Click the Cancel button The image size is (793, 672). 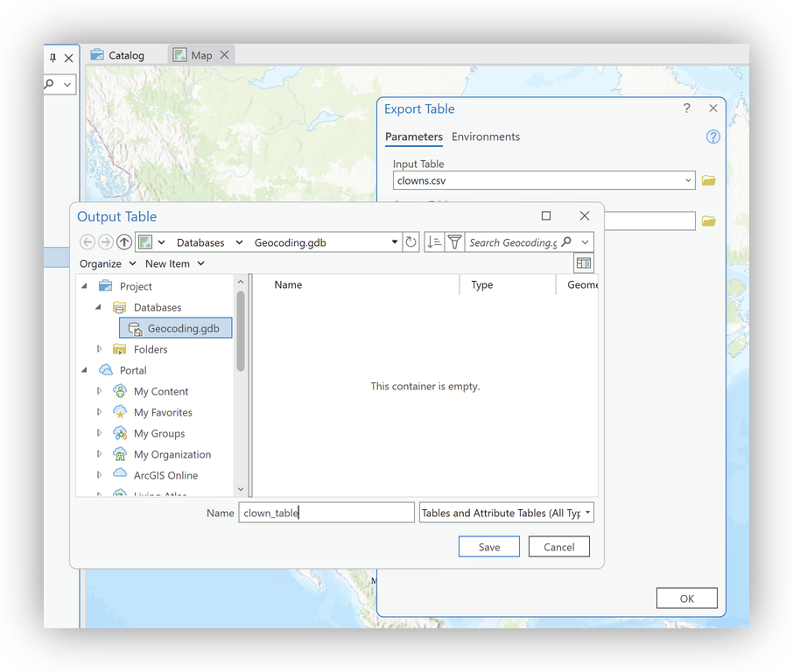tap(559, 547)
